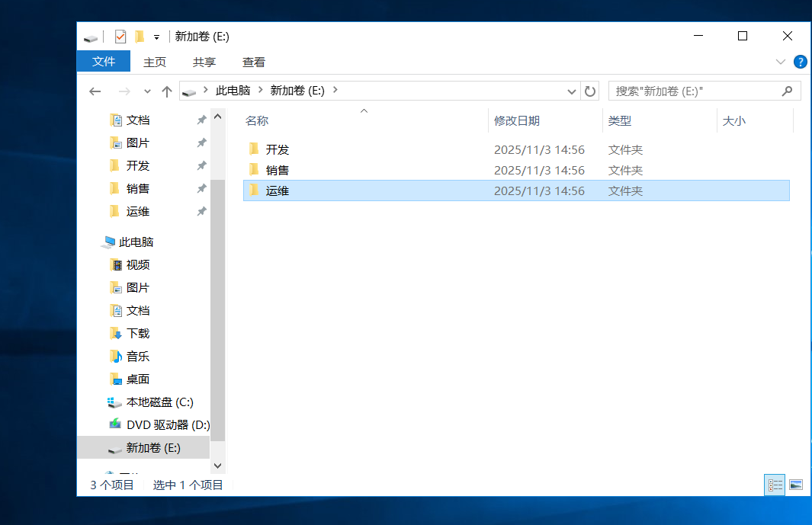
Task: Click navigation pane scroll down arrow
Action: point(218,466)
